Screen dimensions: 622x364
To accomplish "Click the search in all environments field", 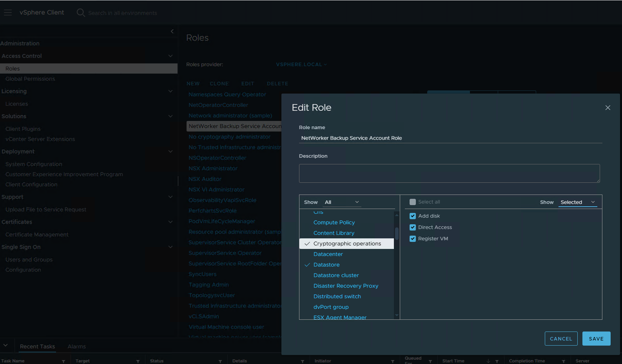I will click(x=122, y=13).
